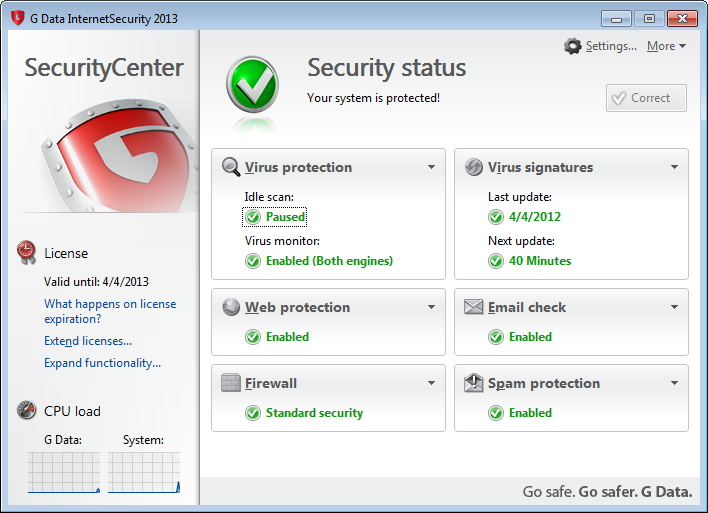
Task: Open the Virus signatures dropdown arrow
Action: pyautogui.click(x=674, y=168)
